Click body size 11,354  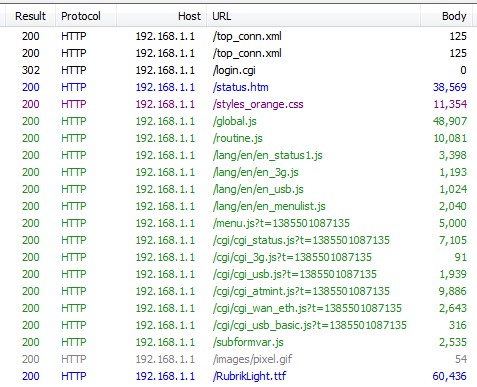click(450, 104)
